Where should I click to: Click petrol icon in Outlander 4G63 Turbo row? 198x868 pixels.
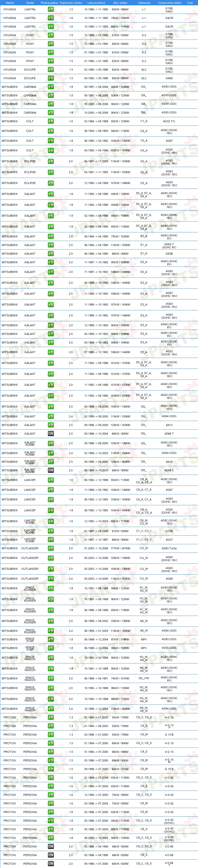click(51, 548)
